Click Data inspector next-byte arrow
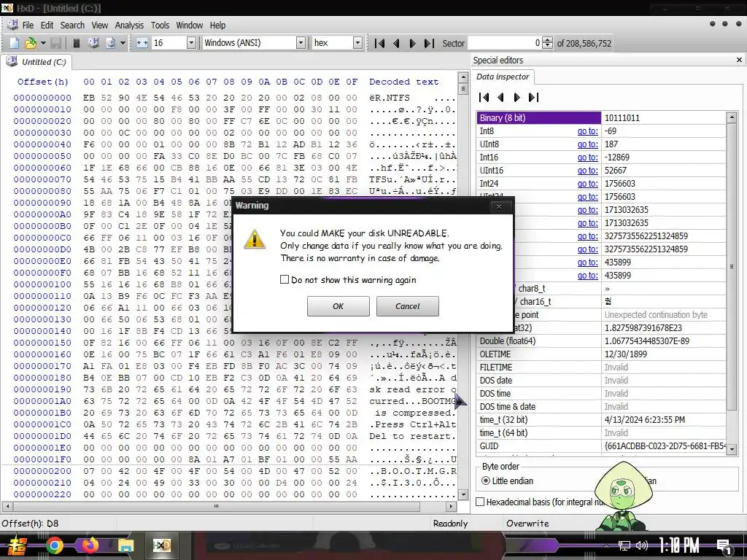The width and height of the screenshot is (747, 560). click(517, 98)
